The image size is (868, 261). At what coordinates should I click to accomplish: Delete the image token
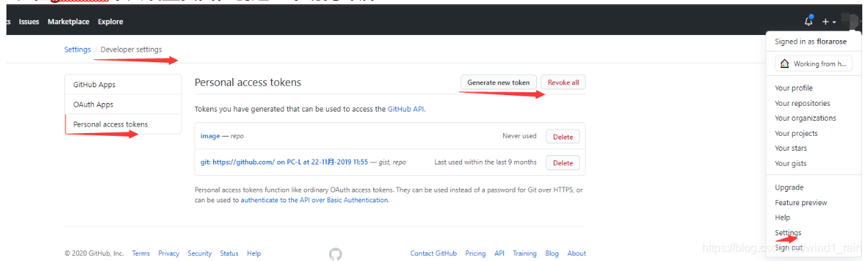[x=563, y=137]
